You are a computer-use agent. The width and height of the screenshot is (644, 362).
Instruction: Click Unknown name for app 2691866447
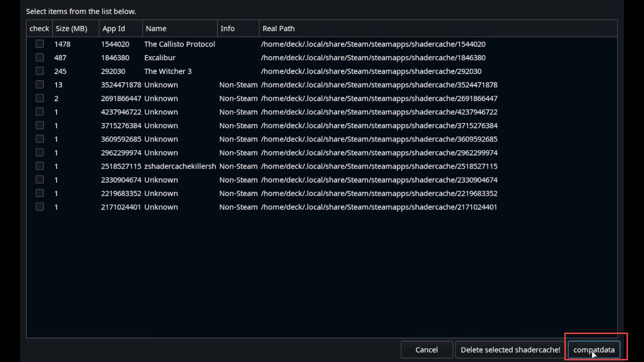[x=161, y=98]
